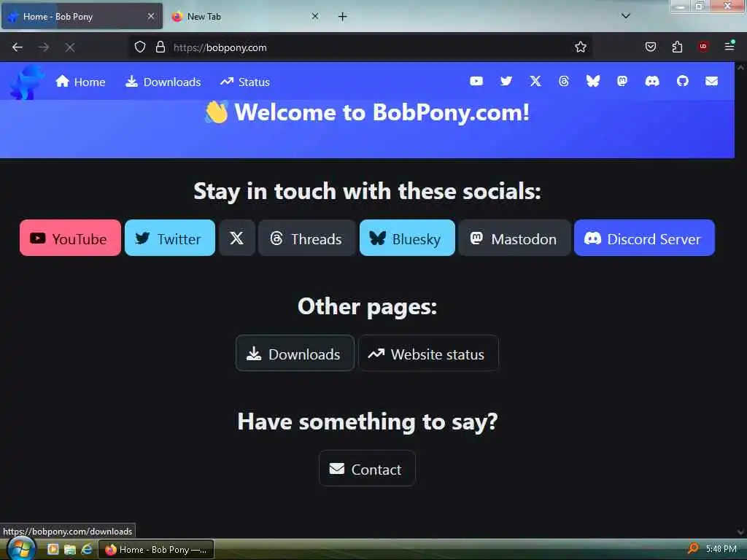Open X icon in site header
Viewport: 747px width, 560px height.
(535, 82)
